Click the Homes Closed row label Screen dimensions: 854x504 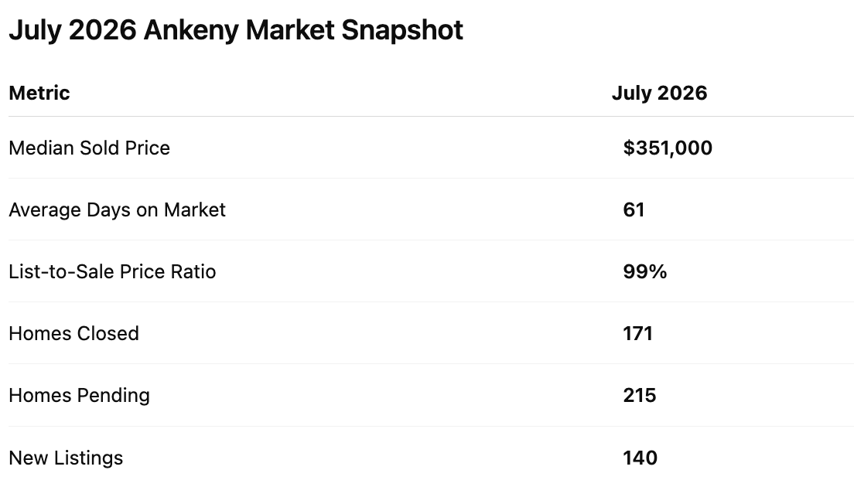74,334
